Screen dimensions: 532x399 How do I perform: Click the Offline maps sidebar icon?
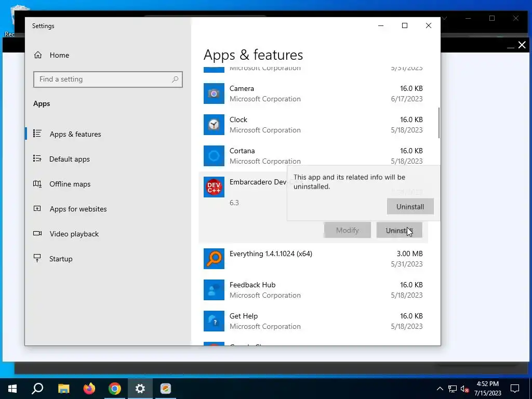click(37, 184)
